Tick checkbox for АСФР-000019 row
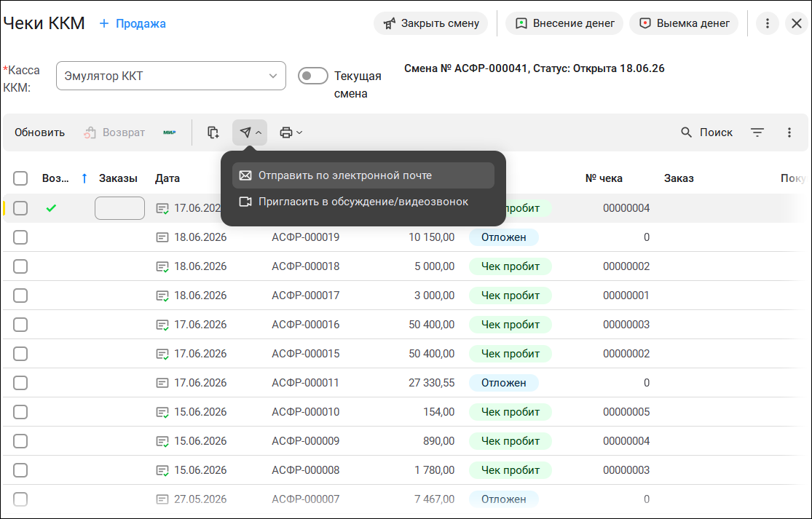812x519 pixels. point(20,237)
